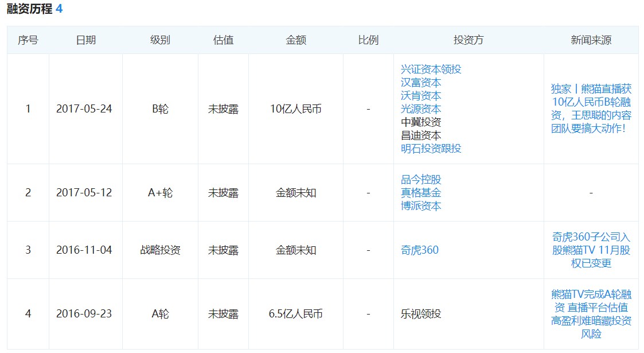
Task: Click the date 2017-05-24 cell
Action: tap(84, 109)
